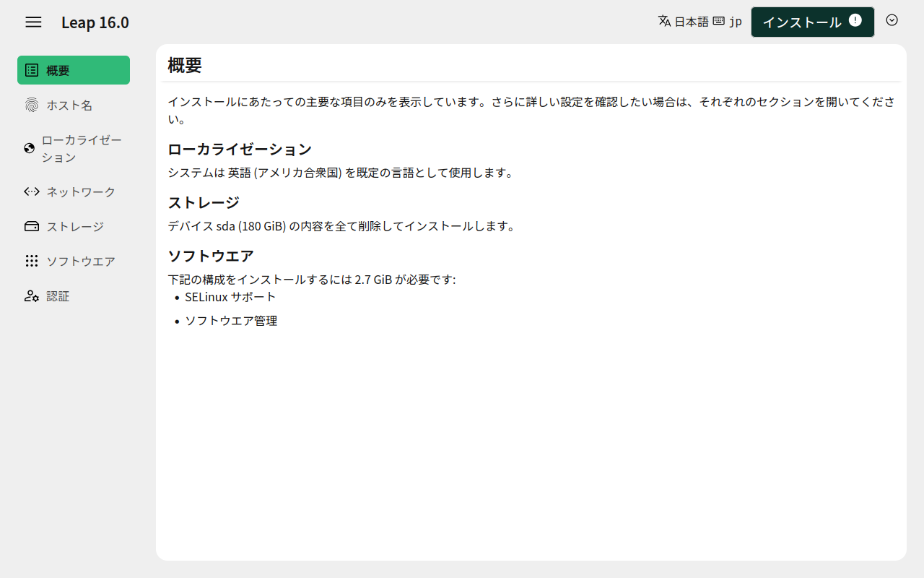Select the 概要 sidebar item
Screen dimensions: 924x578
tap(74, 70)
